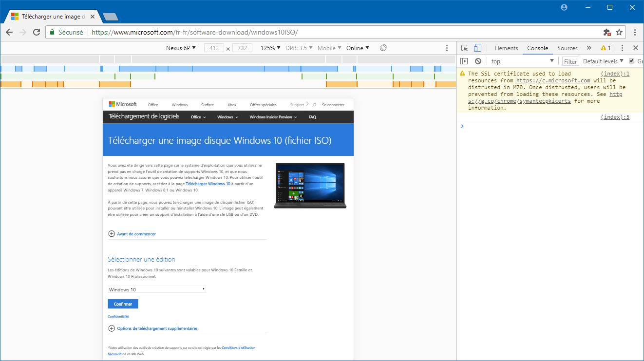This screenshot has width=644, height=361.
Task: Expand the Avant de commencer section
Action: (x=132, y=234)
